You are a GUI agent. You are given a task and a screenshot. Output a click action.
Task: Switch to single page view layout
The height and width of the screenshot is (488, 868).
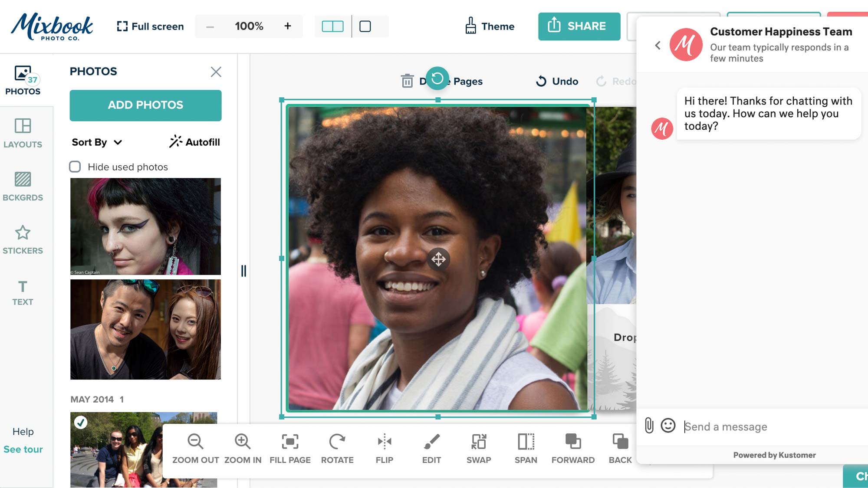click(365, 26)
